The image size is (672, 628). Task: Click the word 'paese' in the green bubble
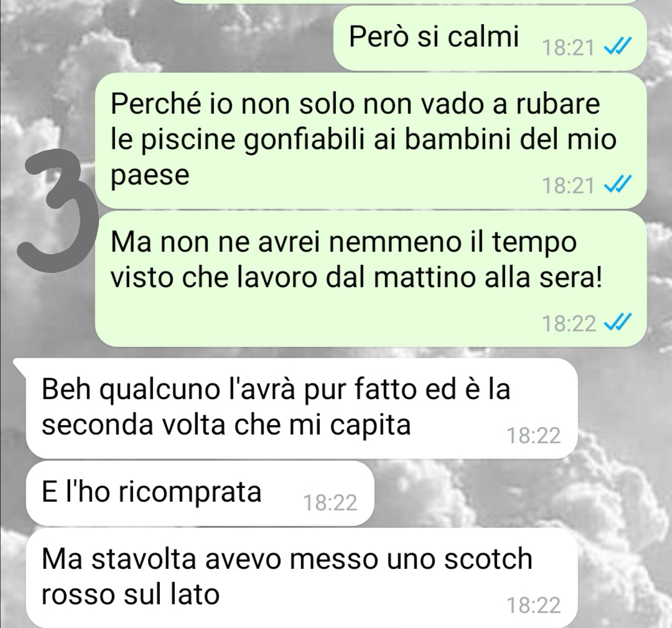tap(150, 175)
